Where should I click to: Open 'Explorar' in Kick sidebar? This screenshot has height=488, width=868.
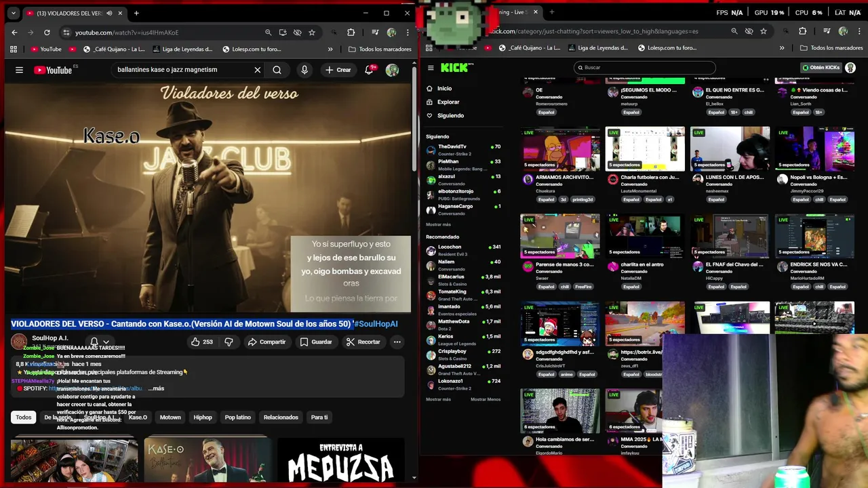tap(448, 102)
